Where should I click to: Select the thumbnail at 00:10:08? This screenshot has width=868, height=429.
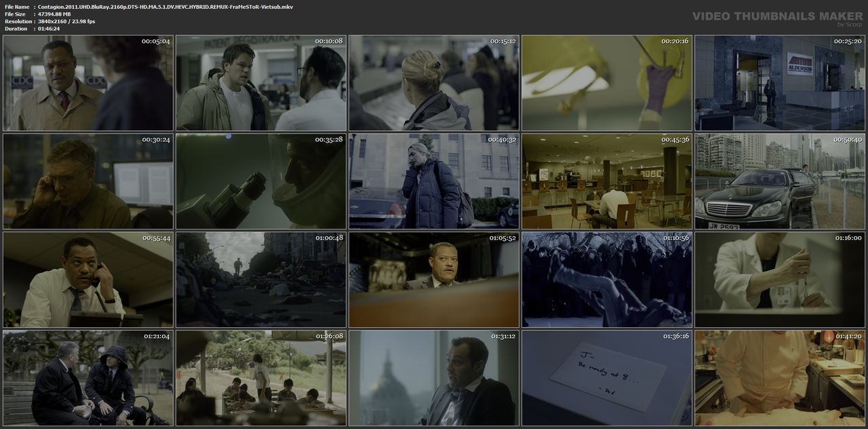tap(261, 83)
